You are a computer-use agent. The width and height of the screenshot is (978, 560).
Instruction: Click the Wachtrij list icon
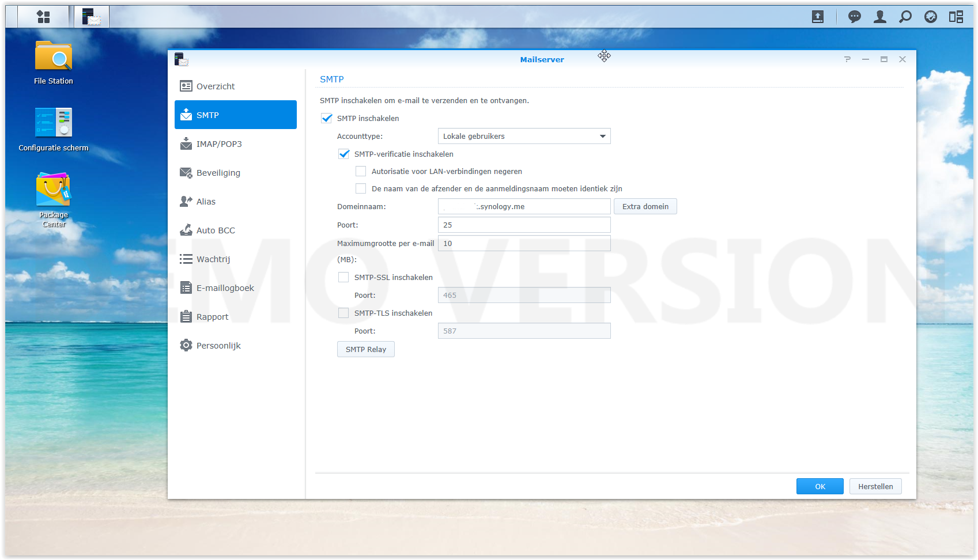tap(186, 259)
